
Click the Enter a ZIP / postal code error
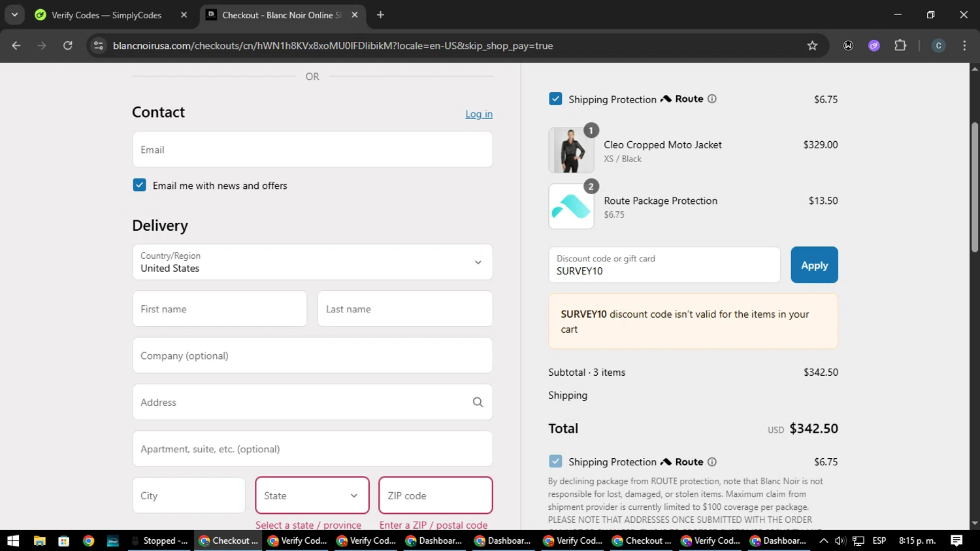pos(433,525)
